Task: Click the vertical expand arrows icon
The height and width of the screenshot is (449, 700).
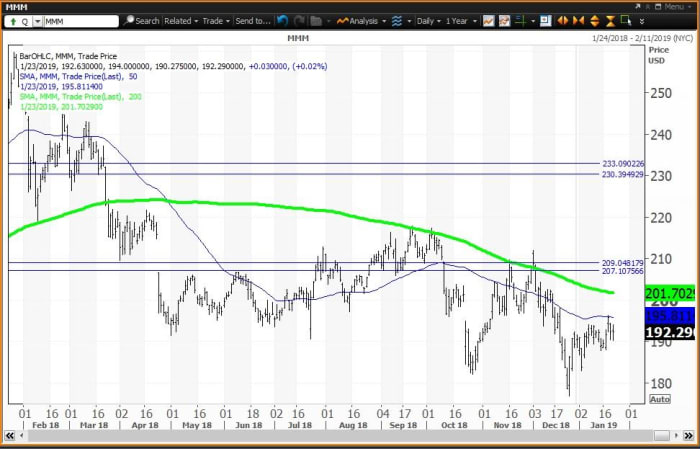Action: click(595, 20)
